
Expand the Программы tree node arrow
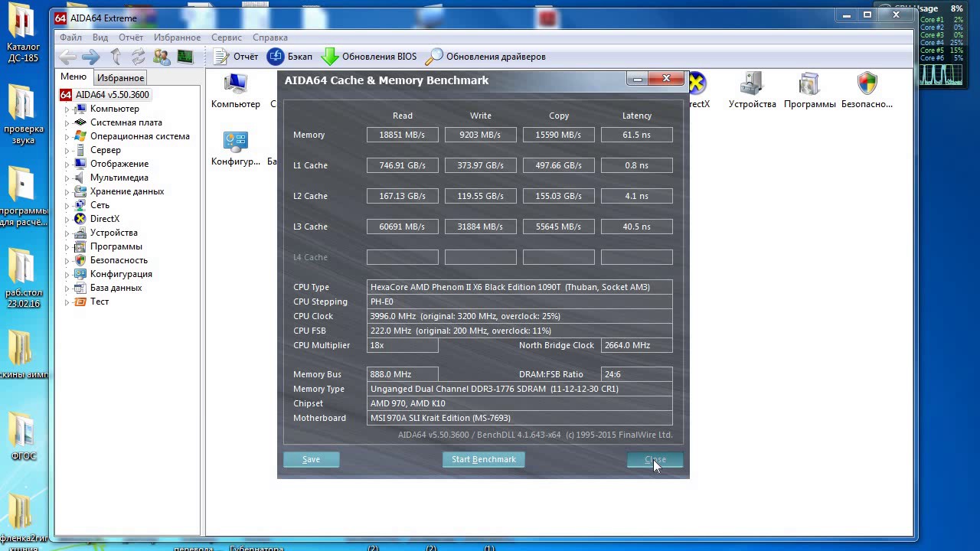click(67, 247)
